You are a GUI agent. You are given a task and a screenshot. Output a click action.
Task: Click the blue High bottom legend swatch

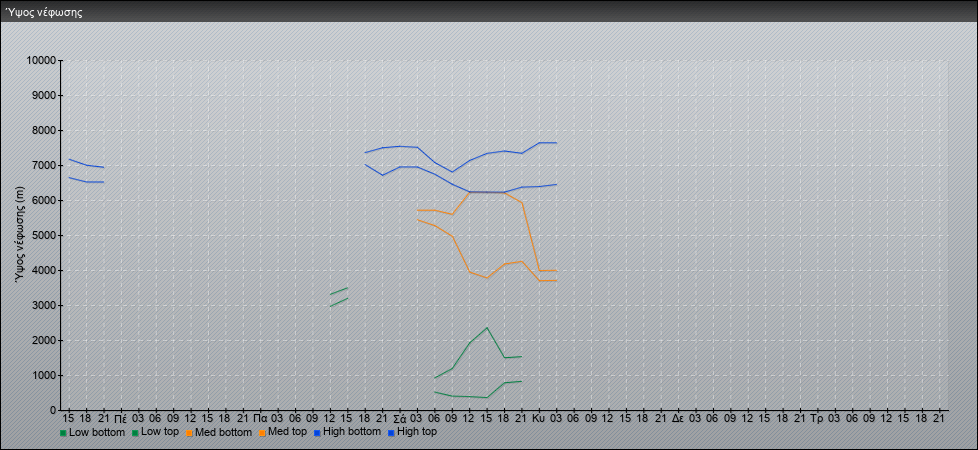pyautogui.click(x=316, y=433)
